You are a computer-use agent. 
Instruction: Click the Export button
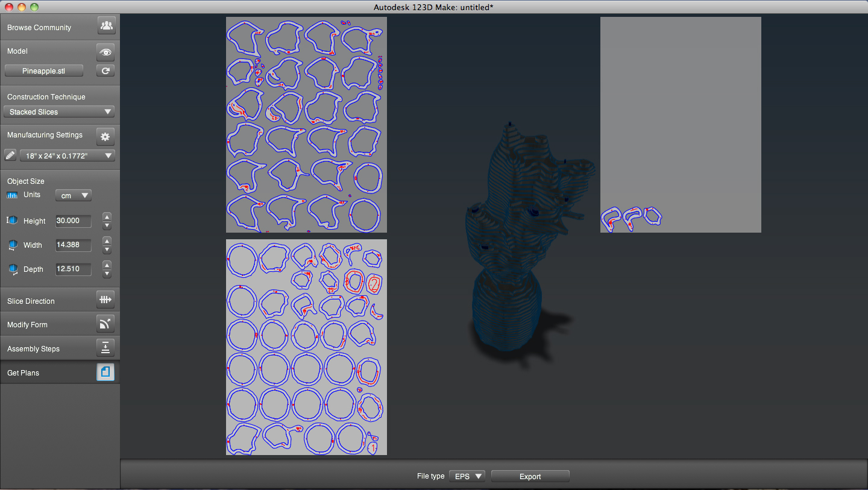click(x=530, y=476)
